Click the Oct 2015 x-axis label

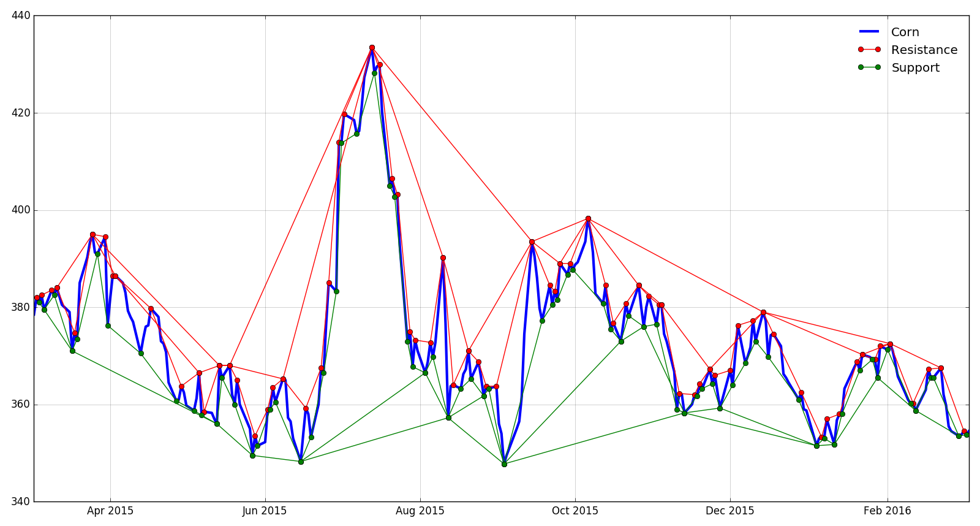575,511
